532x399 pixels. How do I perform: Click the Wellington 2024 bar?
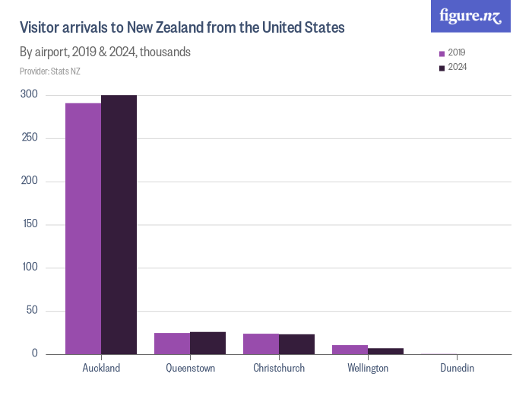tap(385, 351)
